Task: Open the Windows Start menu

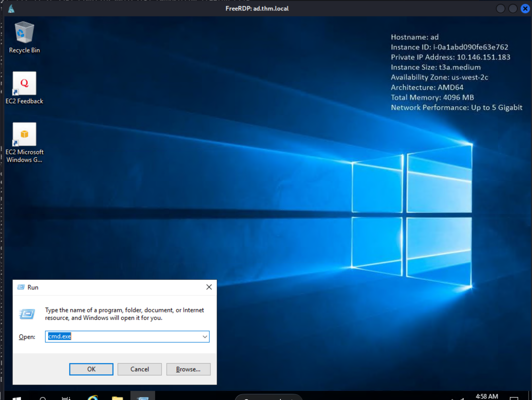Action: point(16,398)
